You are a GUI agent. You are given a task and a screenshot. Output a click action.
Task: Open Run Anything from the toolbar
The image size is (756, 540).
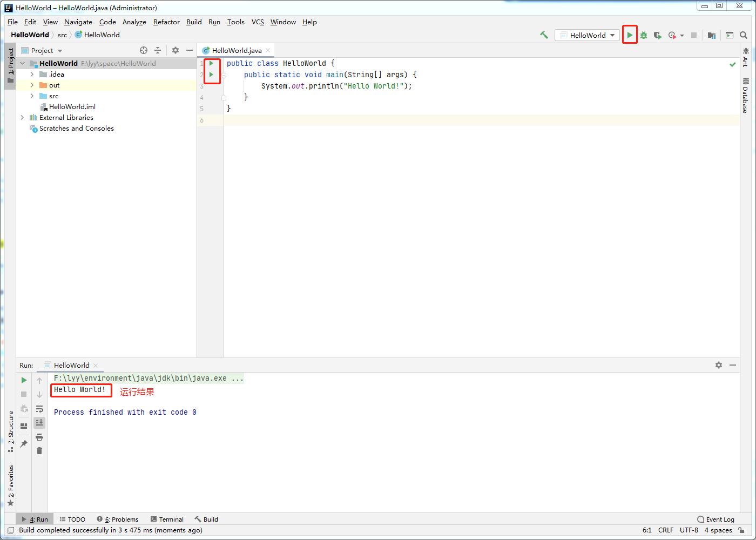[730, 35]
